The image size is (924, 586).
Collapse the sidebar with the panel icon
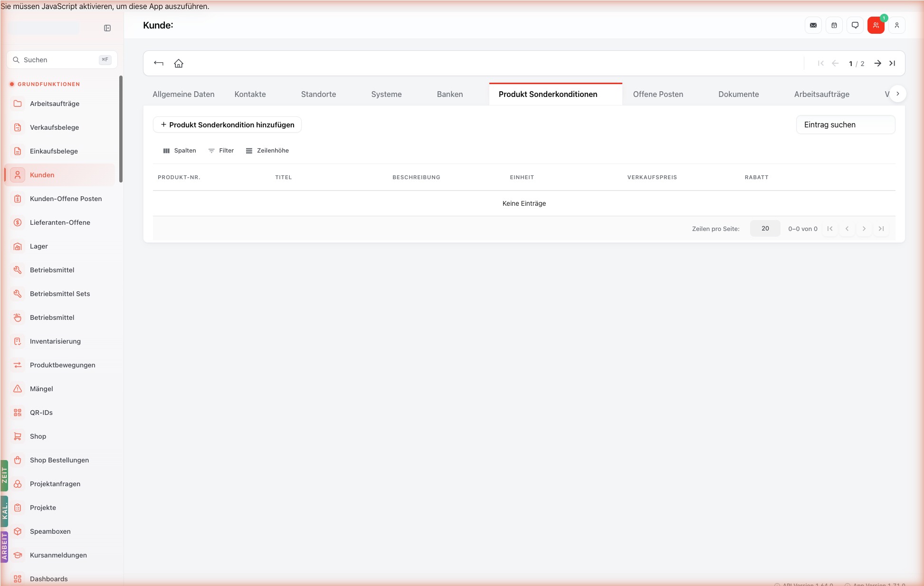(x=107, y=28)
